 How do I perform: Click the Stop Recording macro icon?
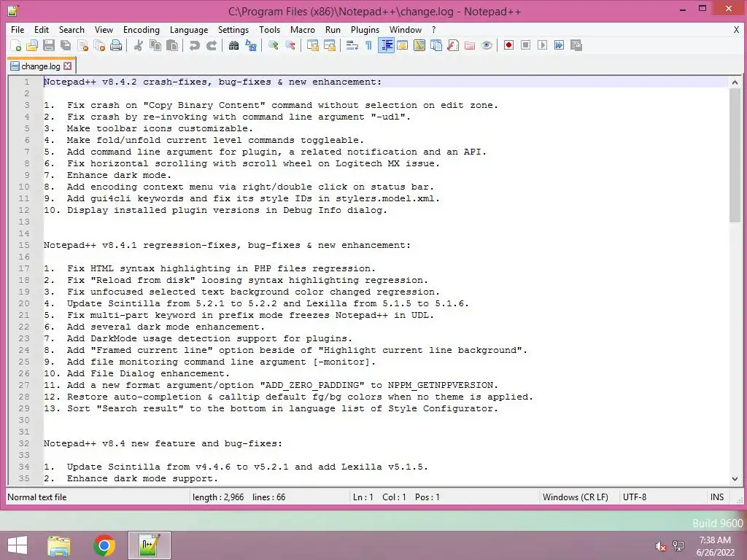pyautogui.click(x=525, y=46)
